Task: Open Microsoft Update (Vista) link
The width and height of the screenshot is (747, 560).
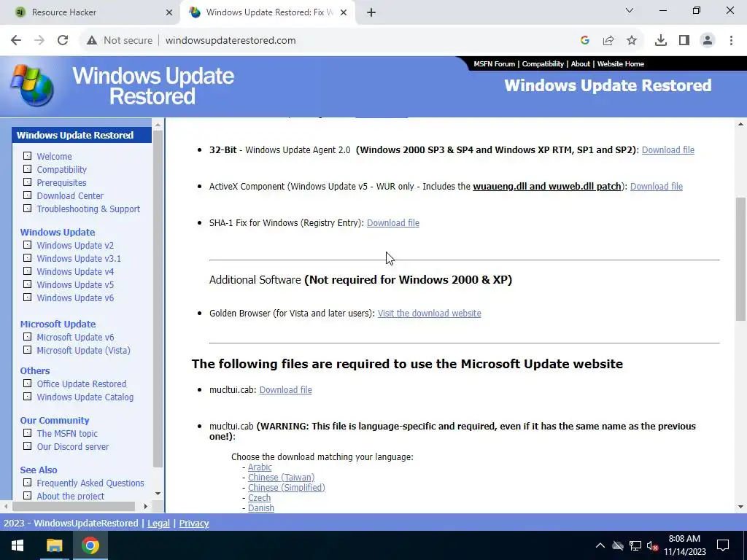Action: [83, 351]
